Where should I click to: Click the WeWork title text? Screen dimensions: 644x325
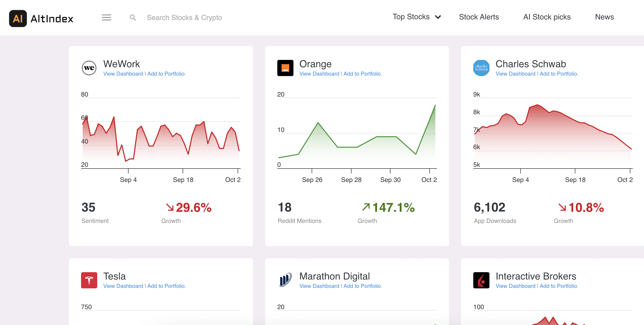(x=121, y=64)
